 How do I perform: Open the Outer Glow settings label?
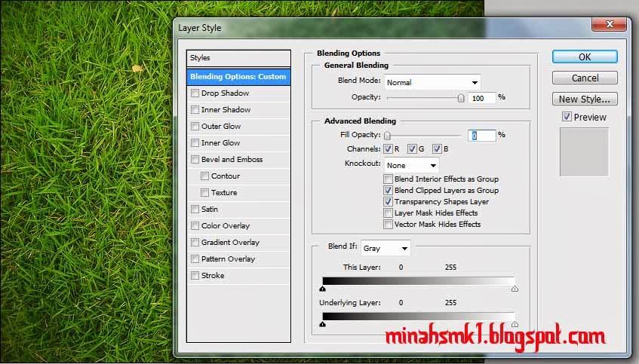221,126
